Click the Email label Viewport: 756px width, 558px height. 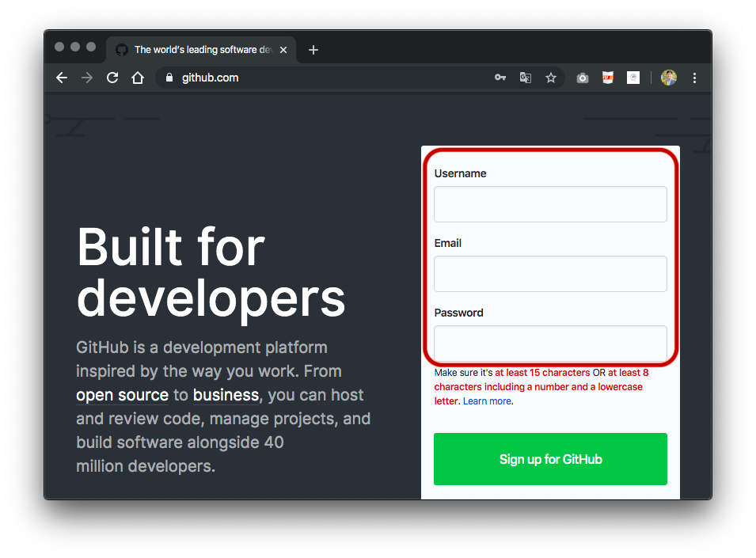pos(447,243)
